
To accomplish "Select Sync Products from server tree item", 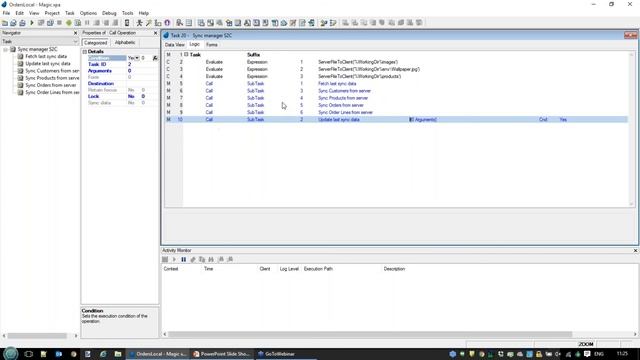I will pos(52,78).
